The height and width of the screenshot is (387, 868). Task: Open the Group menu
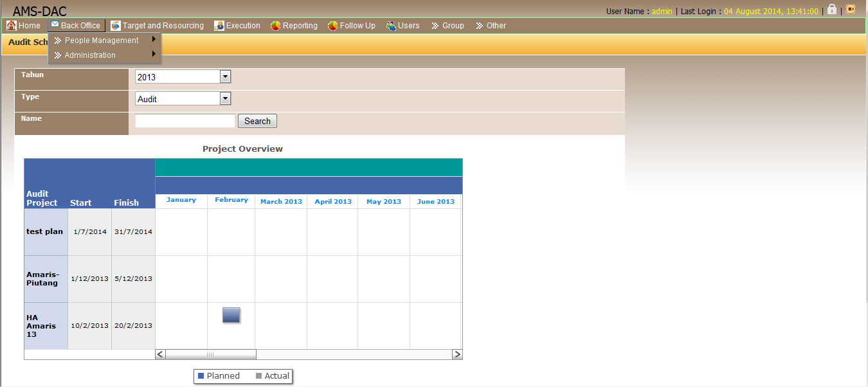[448, 26]
